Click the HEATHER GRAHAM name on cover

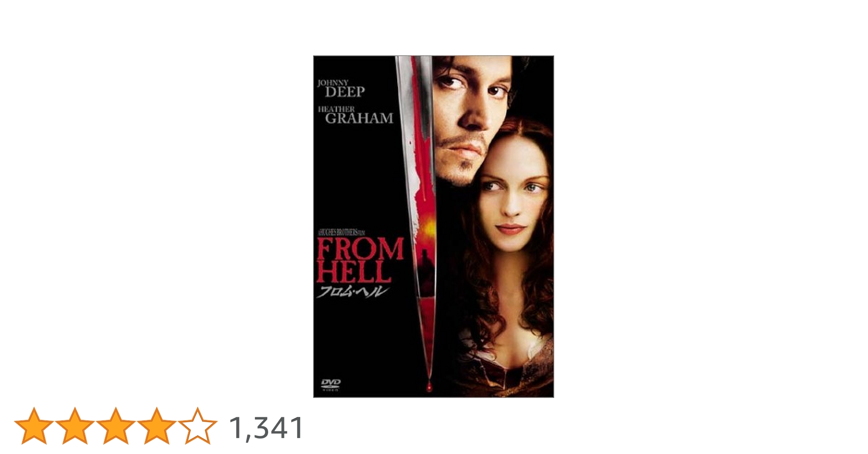pyautogui.click(x=355, y=115)
